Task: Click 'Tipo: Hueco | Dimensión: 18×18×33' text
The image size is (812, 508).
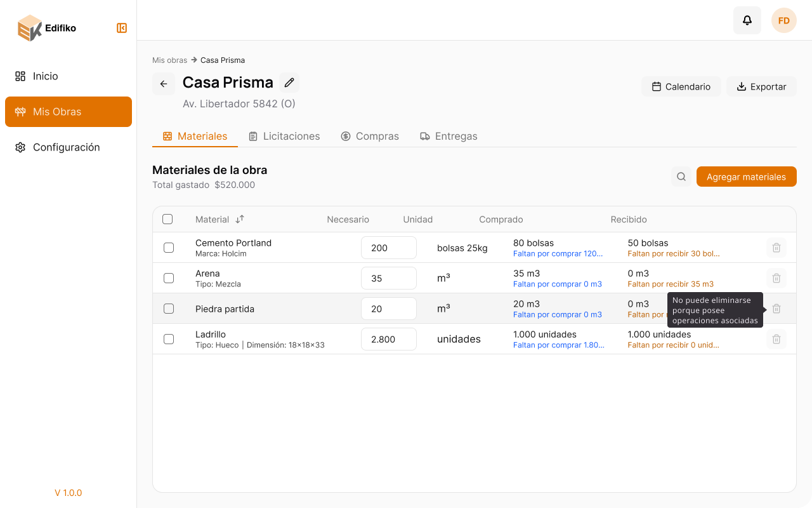Action: [260, 345]
